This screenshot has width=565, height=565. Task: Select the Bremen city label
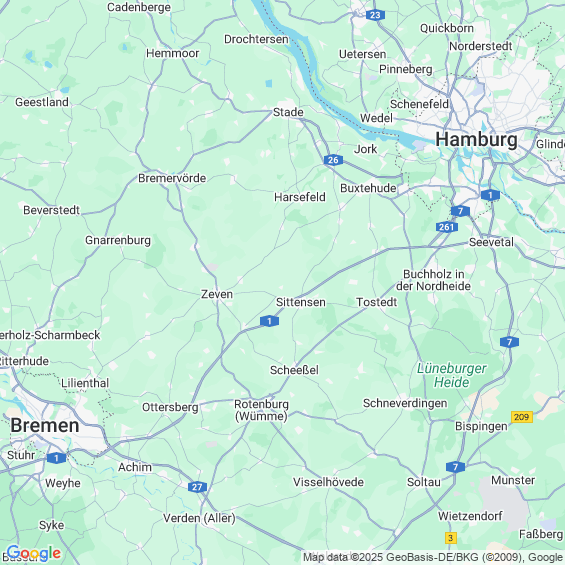[45, 426]
